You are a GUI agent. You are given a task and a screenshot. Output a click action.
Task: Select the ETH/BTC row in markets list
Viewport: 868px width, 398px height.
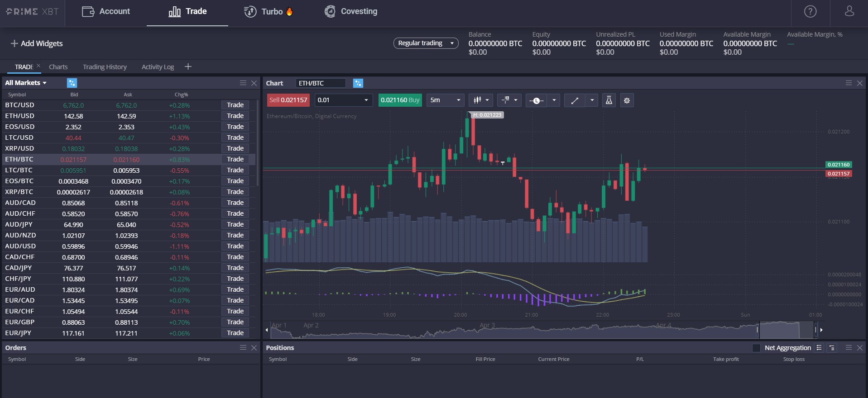129,159
